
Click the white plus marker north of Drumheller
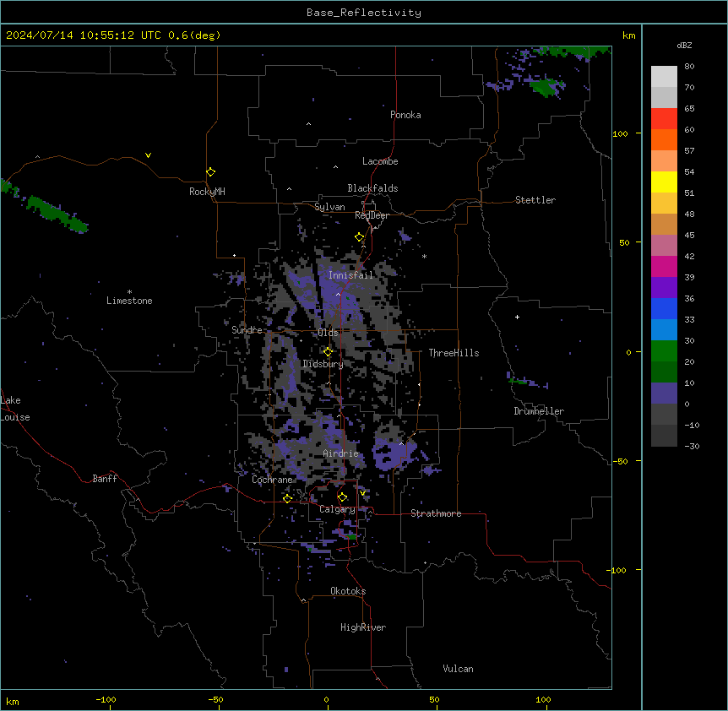(x=517, y=317)
